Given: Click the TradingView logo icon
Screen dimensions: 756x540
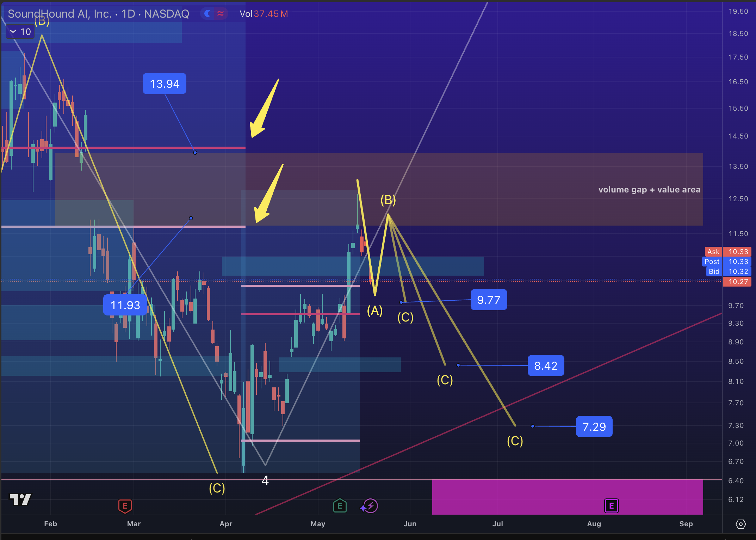Looking at the screenshot, I should [x=20, y=499].
